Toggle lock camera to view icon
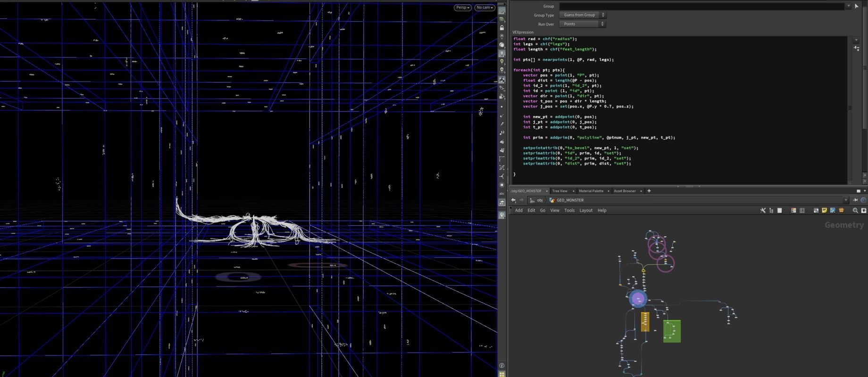Image resolution: width=868 pixels, height=377 pixels. click(502, 28)
